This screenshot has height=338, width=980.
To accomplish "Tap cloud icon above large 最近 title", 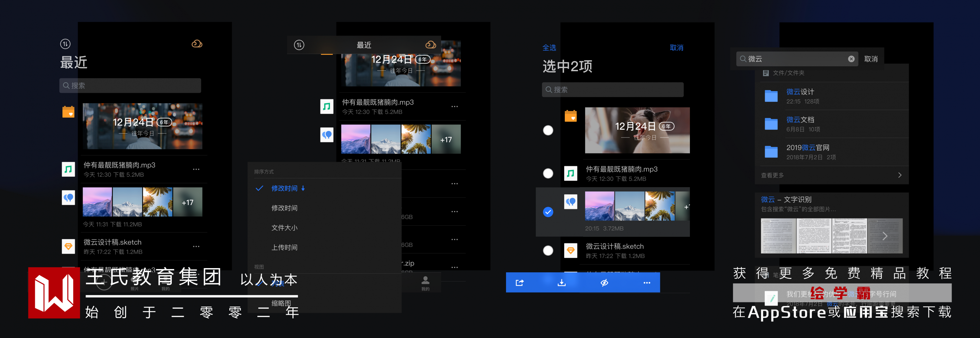I will click(197, 44).
